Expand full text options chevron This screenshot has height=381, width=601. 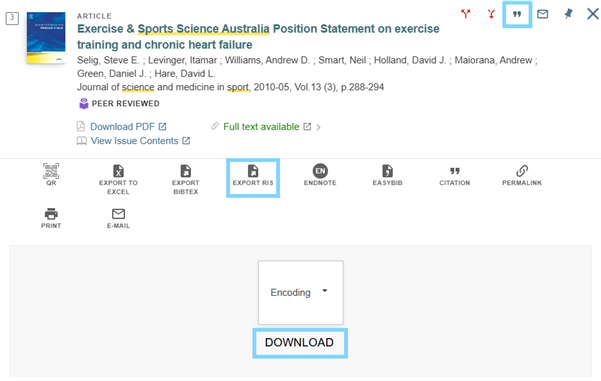[318, 127]
